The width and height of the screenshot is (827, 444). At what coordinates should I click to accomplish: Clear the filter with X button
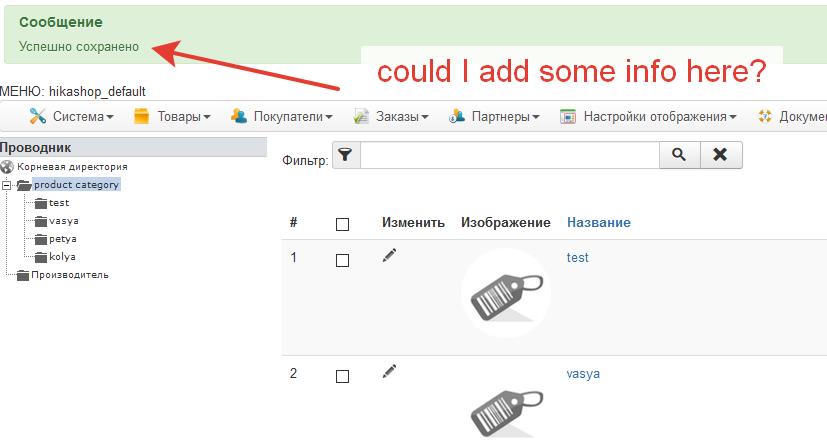(720, 155)
